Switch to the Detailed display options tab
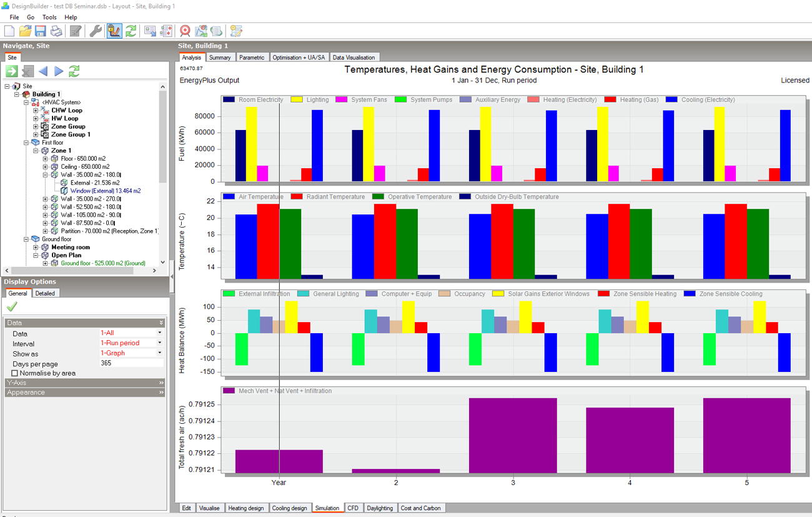The height and width of the screenshot is (517, 812). pos(45,293)
